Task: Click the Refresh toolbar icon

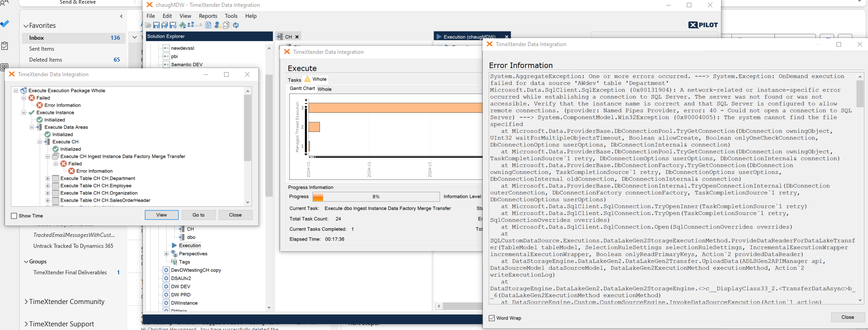Action: [236, 25]
